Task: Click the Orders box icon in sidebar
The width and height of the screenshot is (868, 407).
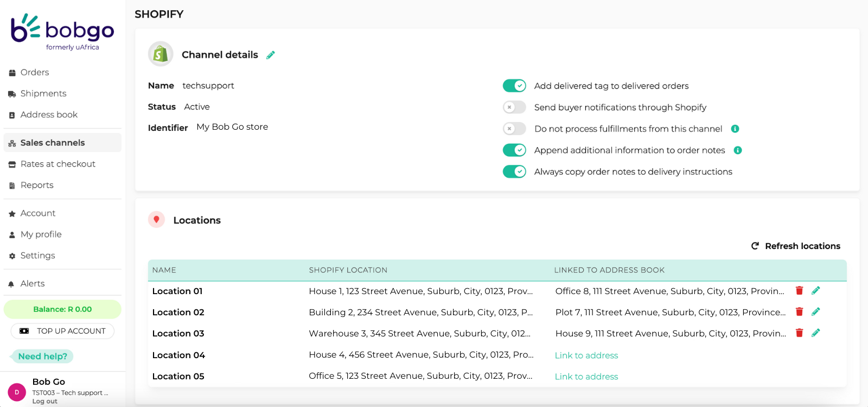Action: [x=12, y=73]
